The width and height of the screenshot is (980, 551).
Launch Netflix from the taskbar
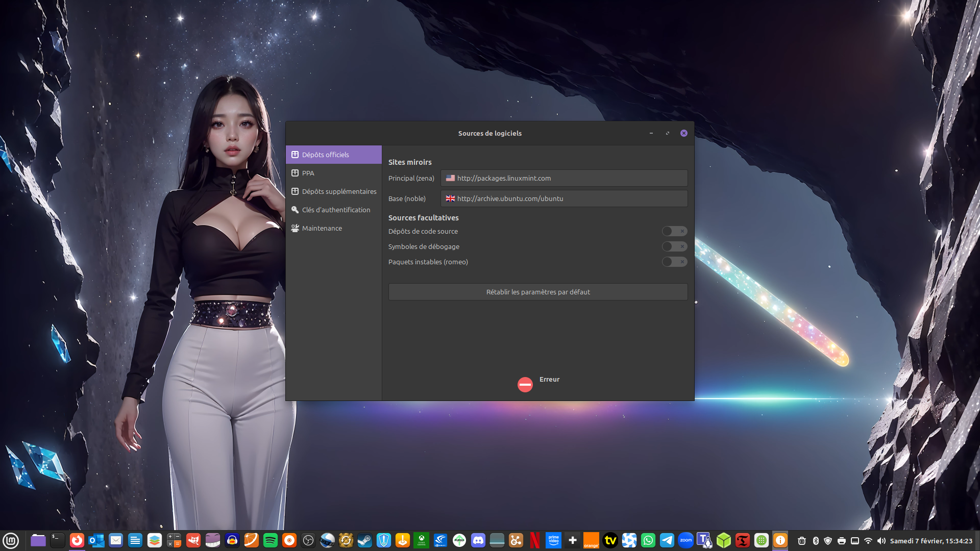(x=534, y=540)
